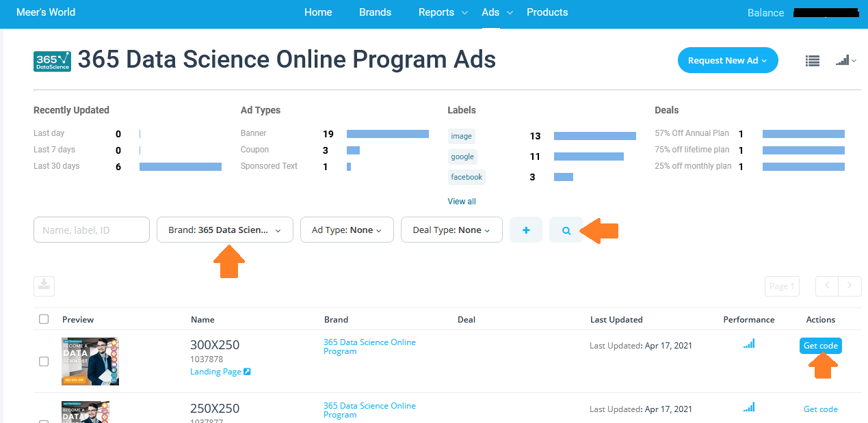Select the google label tag
Screen dimensions: 868x423
click(462, 156)
